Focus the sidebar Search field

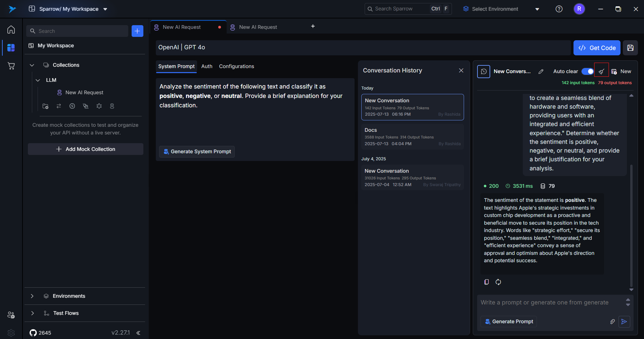point(77,31)
